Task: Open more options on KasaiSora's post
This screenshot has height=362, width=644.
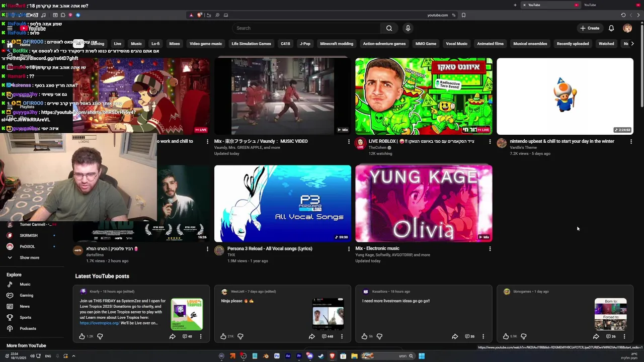Action: click(483, 336)
